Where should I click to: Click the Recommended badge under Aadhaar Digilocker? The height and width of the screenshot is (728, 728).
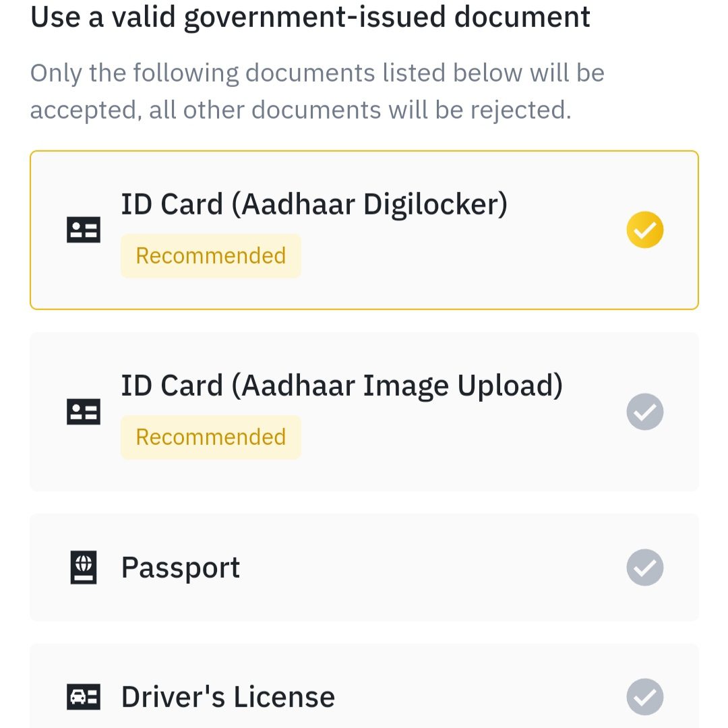tap(211, 256)
